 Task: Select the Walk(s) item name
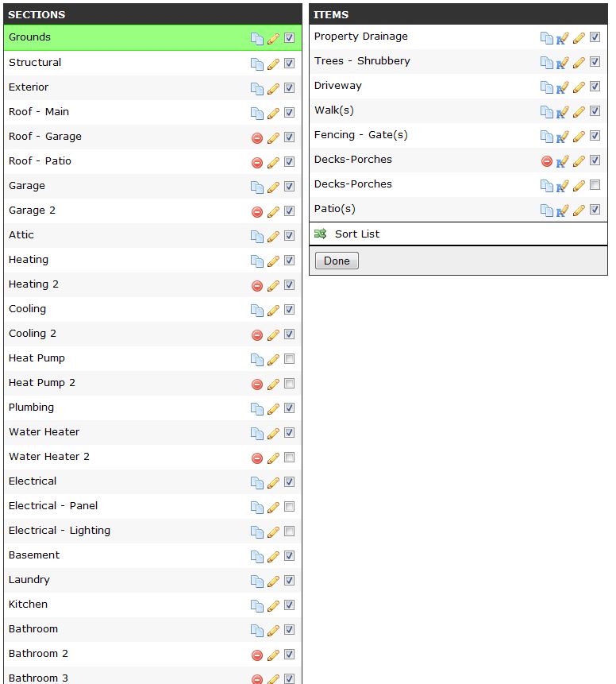(334, 110)
